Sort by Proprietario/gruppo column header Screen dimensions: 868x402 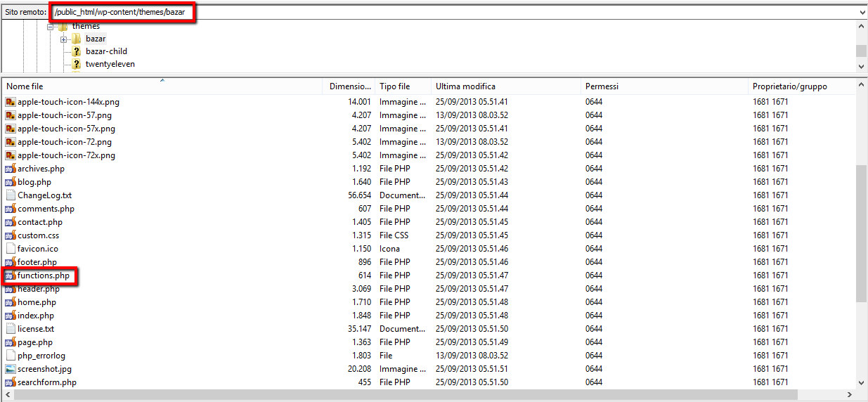pyautogui.click(x=802, y=86)
